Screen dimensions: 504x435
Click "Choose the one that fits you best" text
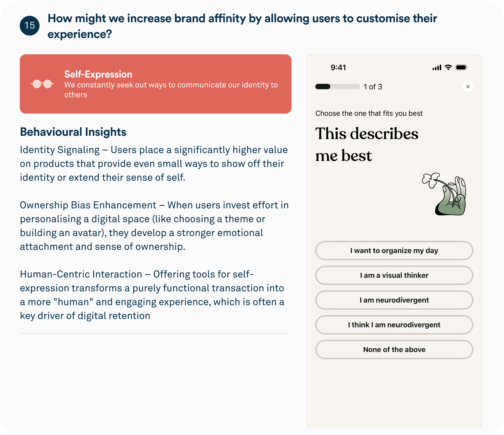click(x=369, y=113)
